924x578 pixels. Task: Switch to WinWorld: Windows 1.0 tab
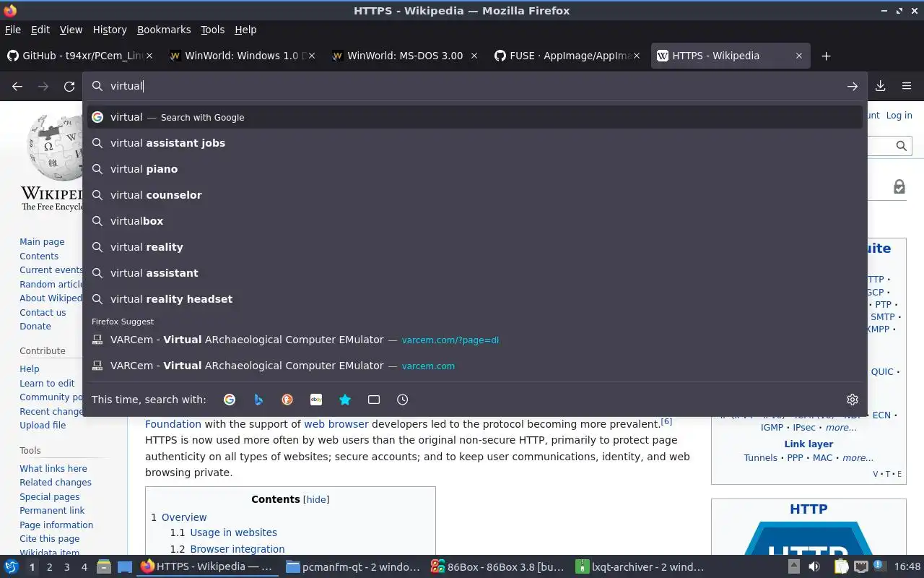pyautogui.click(x=244, y=56)
